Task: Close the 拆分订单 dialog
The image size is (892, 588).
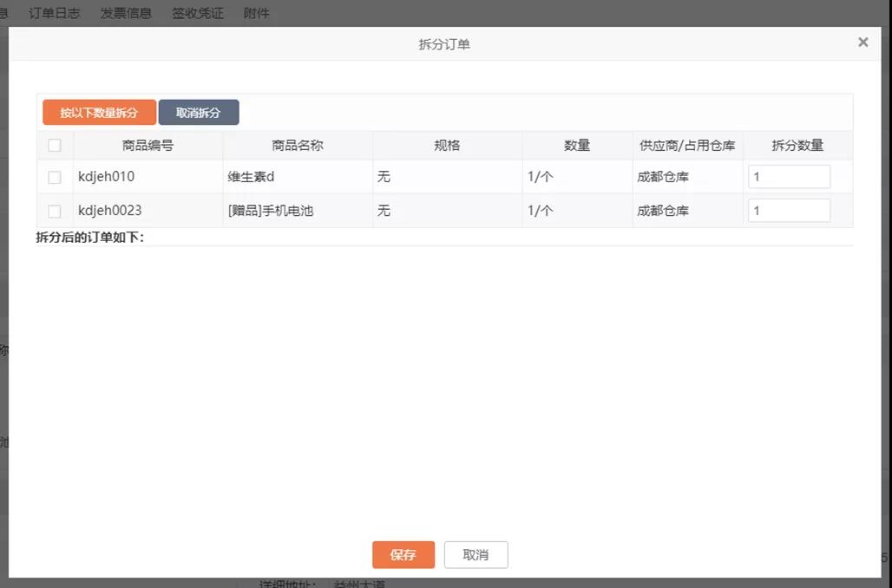Action: (x=862, y=42)
